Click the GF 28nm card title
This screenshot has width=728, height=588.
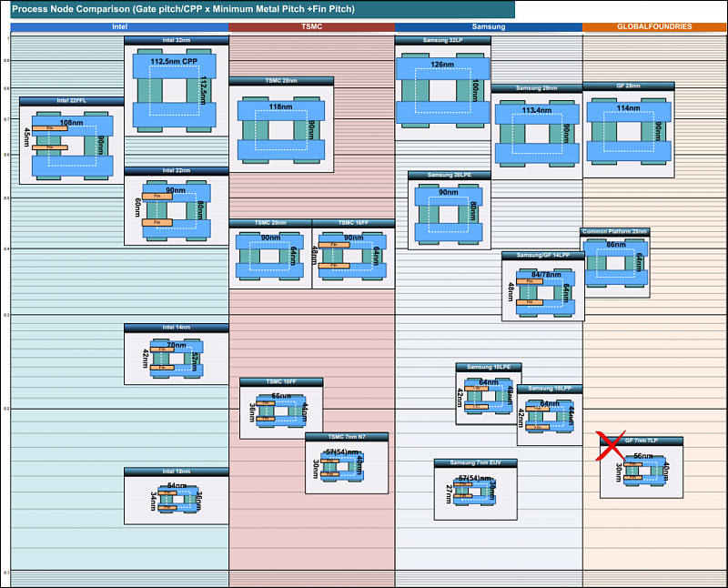629,86
